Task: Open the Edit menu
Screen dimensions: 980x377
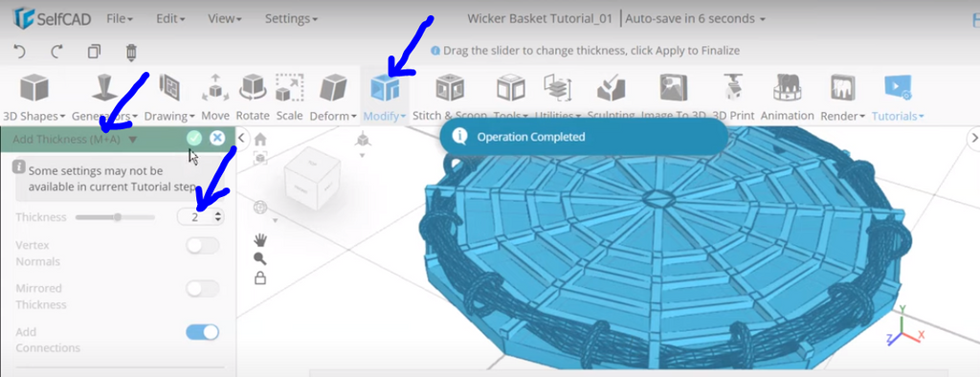Action: (170, 19)
